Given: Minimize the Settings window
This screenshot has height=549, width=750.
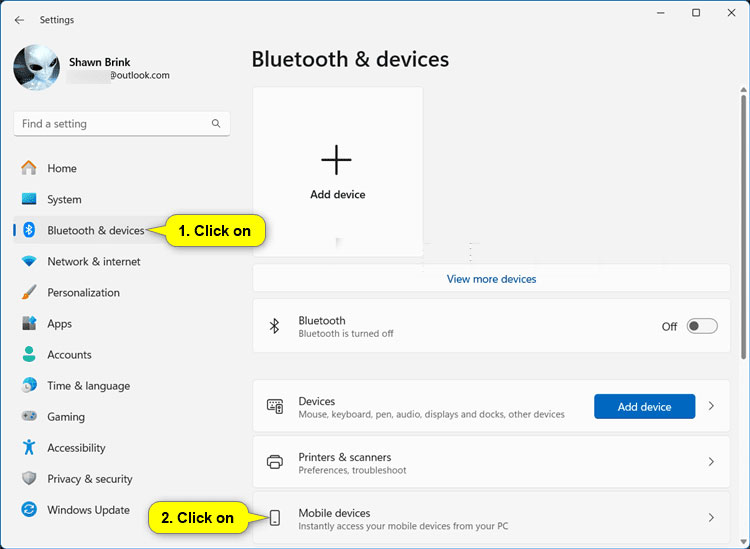Looking at the screenshot, I should (661, 13).
